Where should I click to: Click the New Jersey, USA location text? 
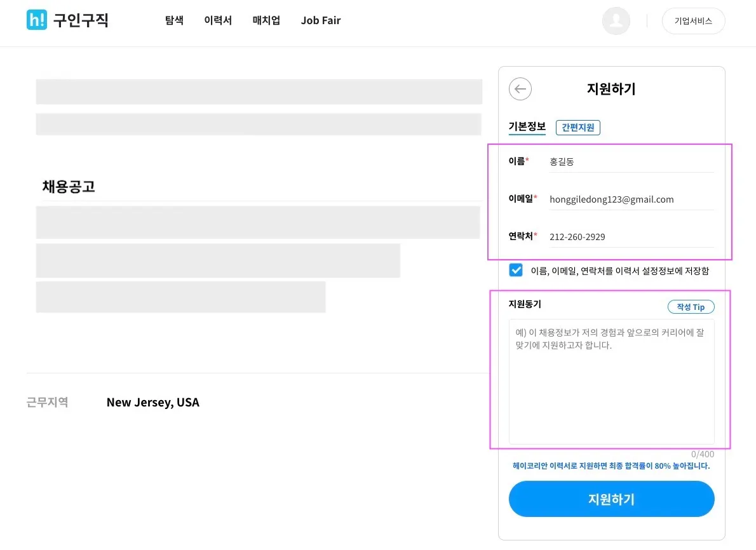[152, 402]
